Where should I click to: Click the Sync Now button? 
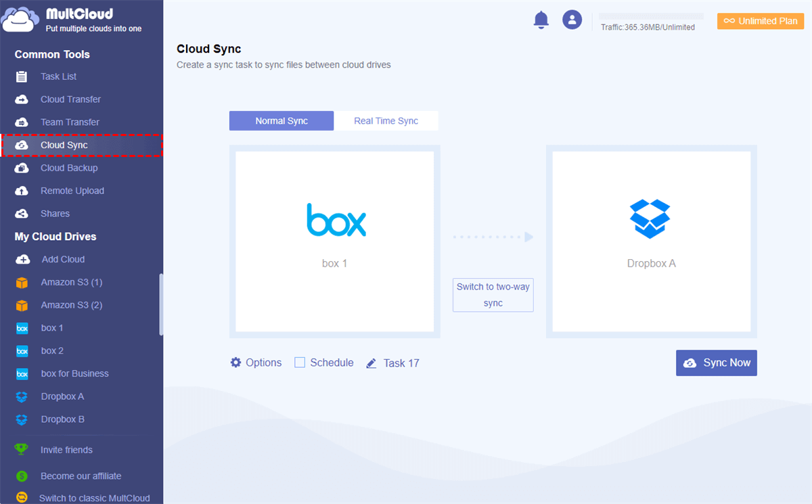(717, 363)
